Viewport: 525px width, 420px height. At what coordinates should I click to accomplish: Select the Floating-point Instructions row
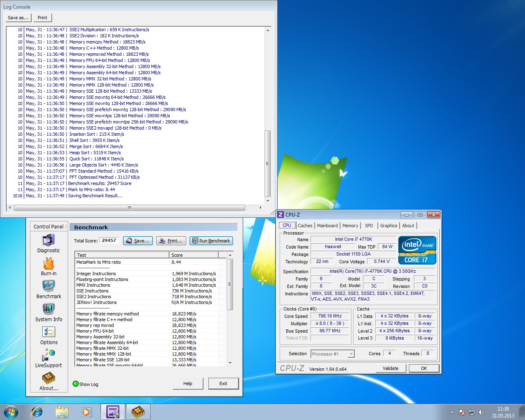click(151, 279)
